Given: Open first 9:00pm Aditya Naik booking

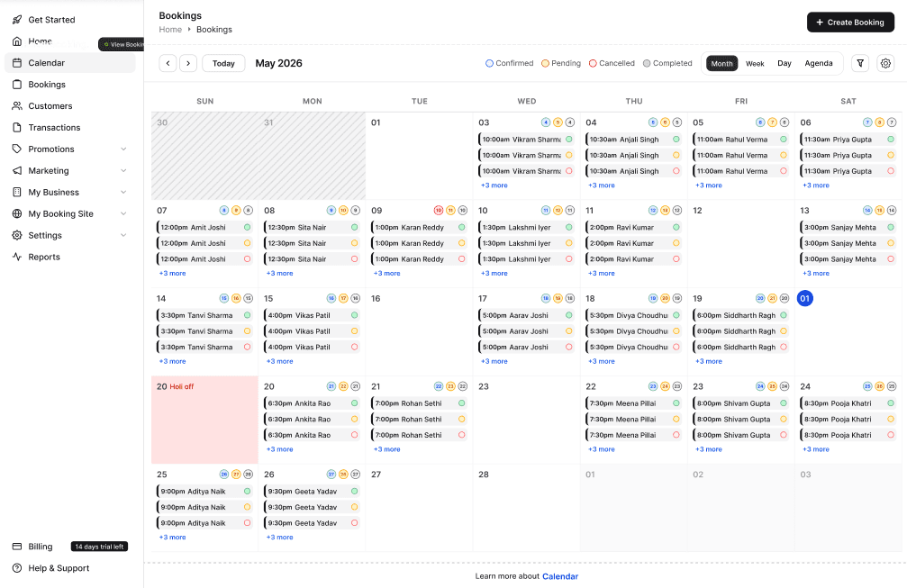Looking at the screenshot, I should (204, 491).
